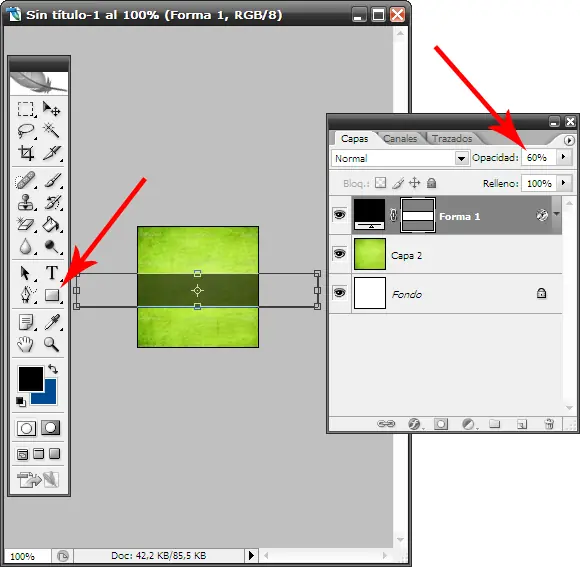Click the Opacidad 60% field
Image resolution: width=580 pixels, height=567 pixels.
539,158
